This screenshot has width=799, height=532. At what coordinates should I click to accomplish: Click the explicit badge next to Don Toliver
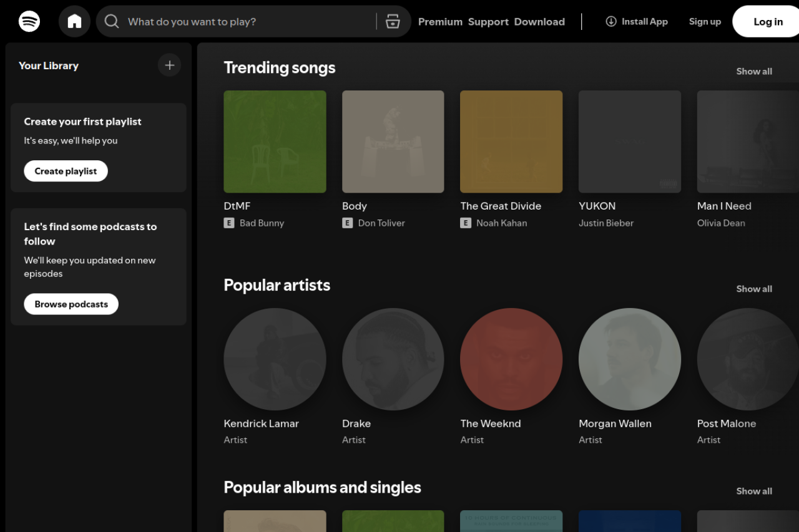click(x=348, y=223)
